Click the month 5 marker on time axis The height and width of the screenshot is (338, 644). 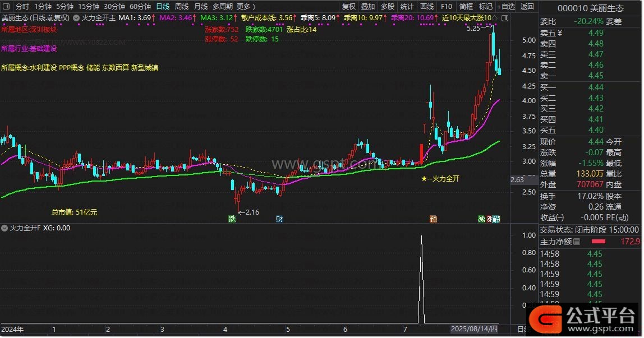tap(288, 330)
